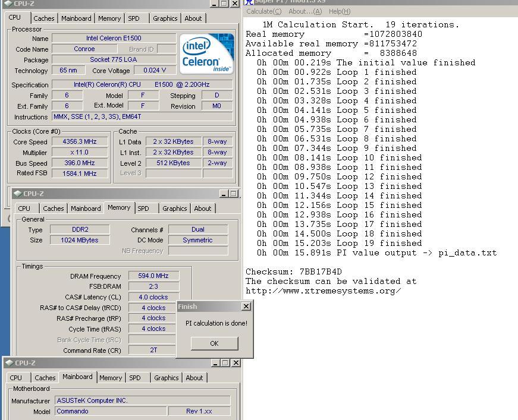This screenshot has height=420, width=518.
Task: Minimize the bottom CPU-Z window
Action: coord(215,363)
